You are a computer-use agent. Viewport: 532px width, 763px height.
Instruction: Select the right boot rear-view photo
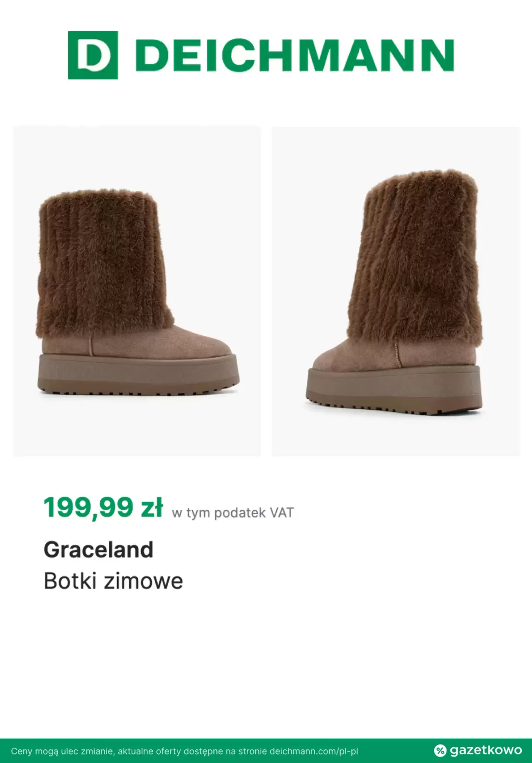click(x=395, y=291)
